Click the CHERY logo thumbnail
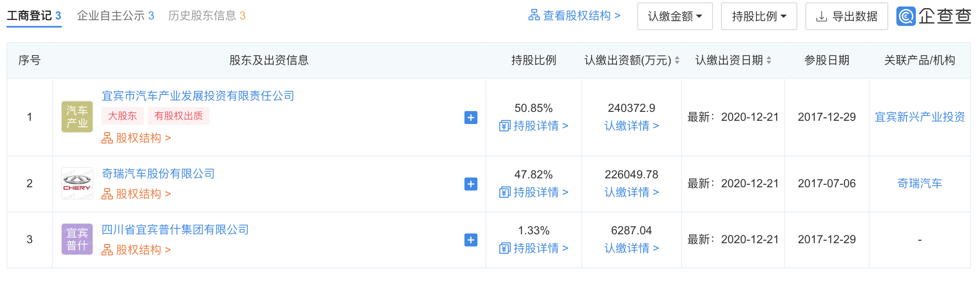980x304 pixels. [x=77, y=183]
